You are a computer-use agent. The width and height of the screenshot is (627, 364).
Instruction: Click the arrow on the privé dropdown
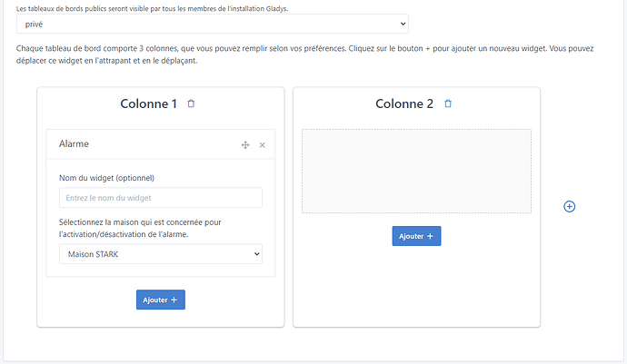(x=402, y=25)
